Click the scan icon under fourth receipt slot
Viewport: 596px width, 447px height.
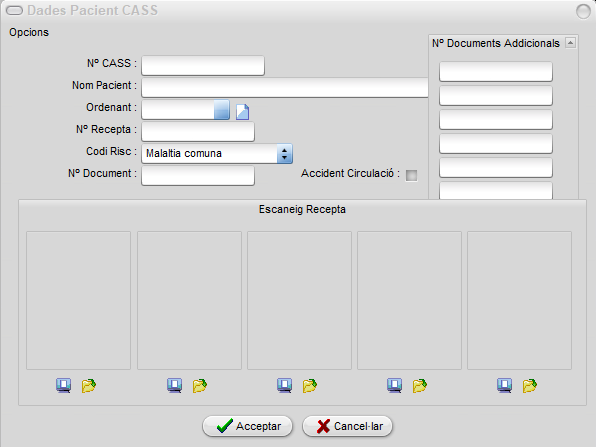(x=395, y=385)
